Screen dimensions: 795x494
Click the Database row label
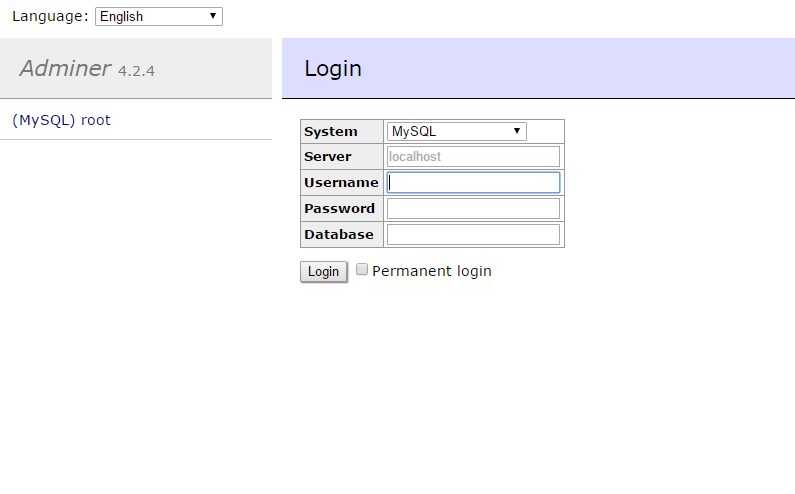[x=339, y=235]
